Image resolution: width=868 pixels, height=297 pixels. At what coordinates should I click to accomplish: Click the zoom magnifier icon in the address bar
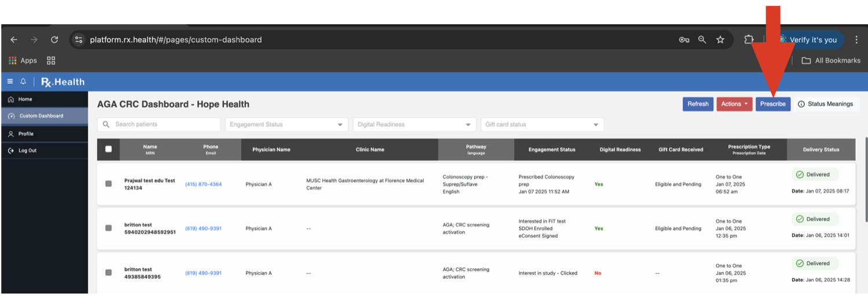pos(702,40)
